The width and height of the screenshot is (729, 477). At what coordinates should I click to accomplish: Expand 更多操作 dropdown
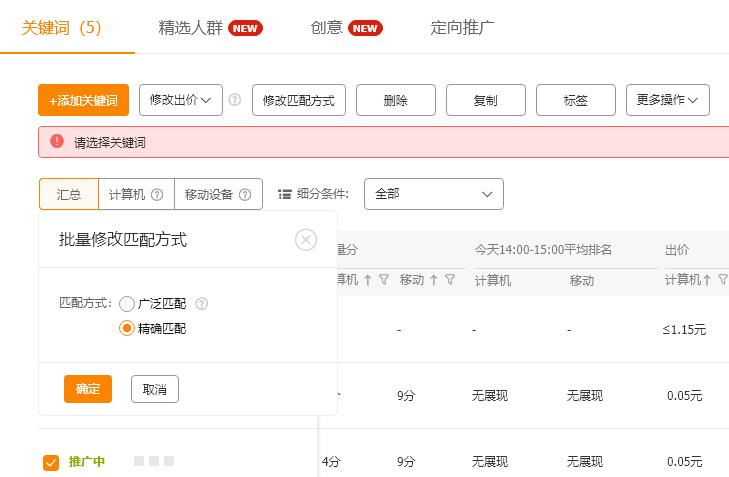pos(668,100)
